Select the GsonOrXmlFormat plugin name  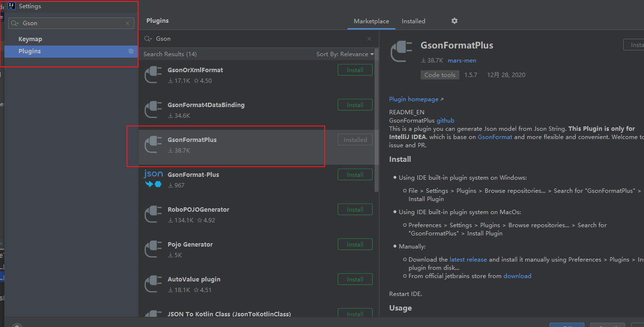pyautogui.click(x=195, y=70)
